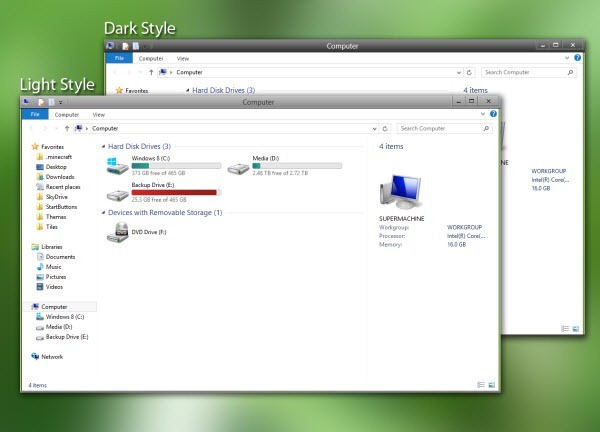
Task: Open Quick Access toolbar dropdown in Light Style window
Action: pyautogui.click(x=60, y=102)
